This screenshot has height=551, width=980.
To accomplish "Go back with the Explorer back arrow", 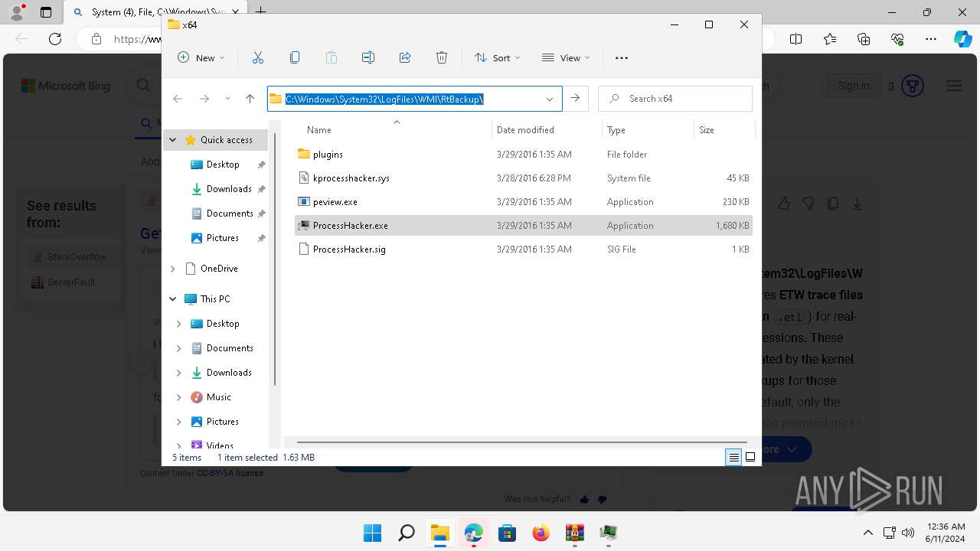I will (178, 99).
